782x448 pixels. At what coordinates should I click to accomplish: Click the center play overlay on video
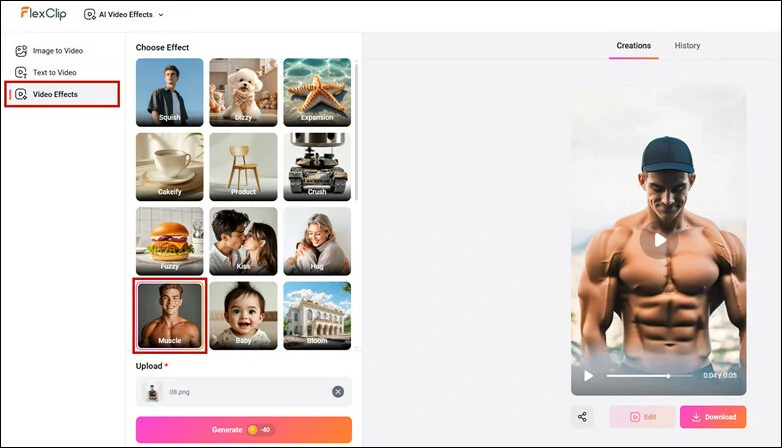(x=659, y=240)
